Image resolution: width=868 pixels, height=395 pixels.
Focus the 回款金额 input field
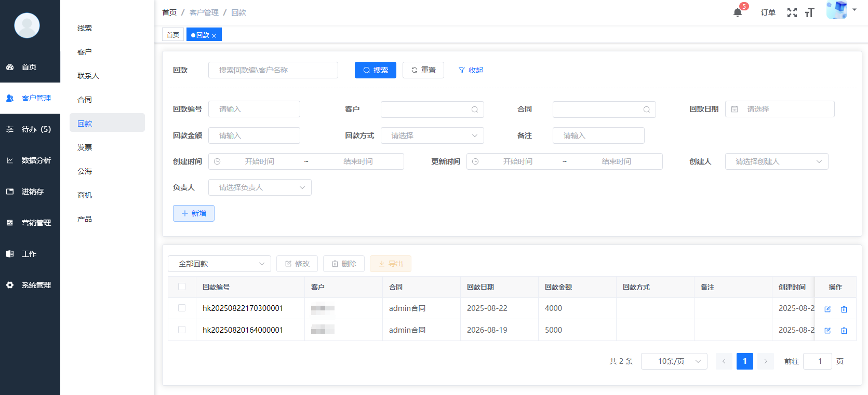tap(254, 135)
